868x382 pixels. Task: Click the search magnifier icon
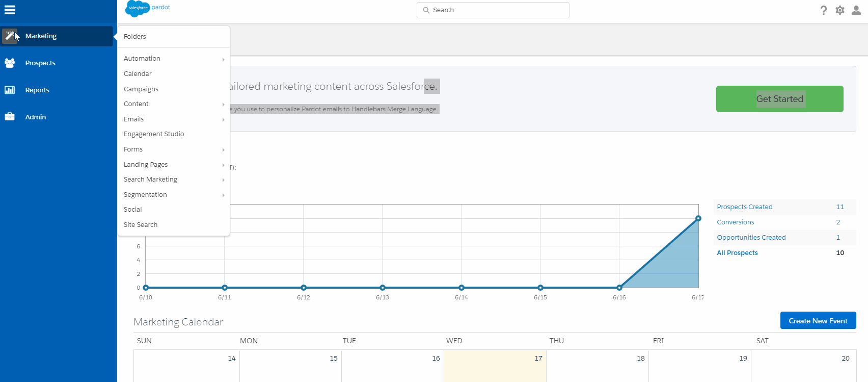coord(426,10)
